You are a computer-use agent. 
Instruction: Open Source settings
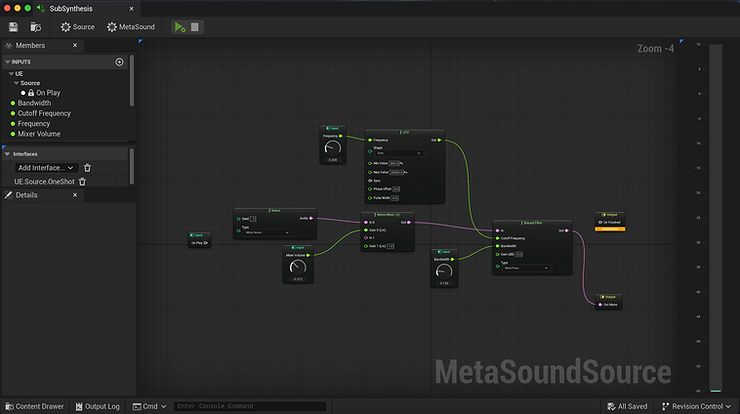(78, 27)
